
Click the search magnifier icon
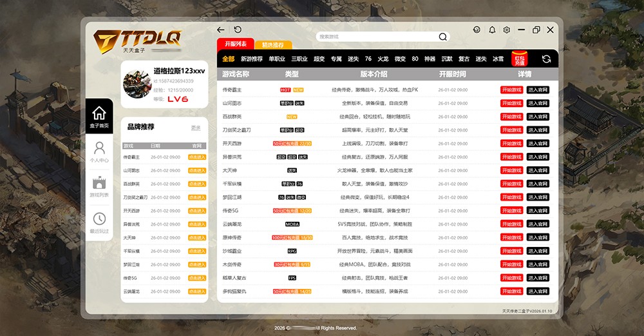442,37
